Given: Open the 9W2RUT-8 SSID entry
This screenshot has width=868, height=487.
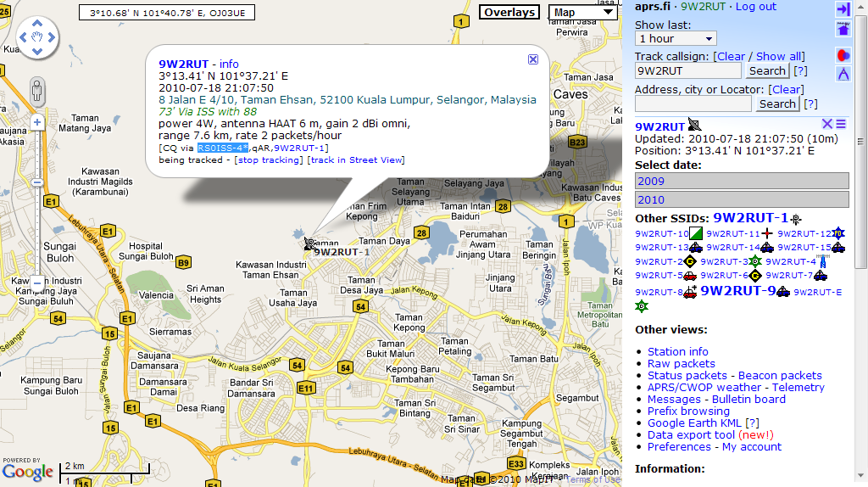Looking at the screenshot, I should (x=659, y=292).
